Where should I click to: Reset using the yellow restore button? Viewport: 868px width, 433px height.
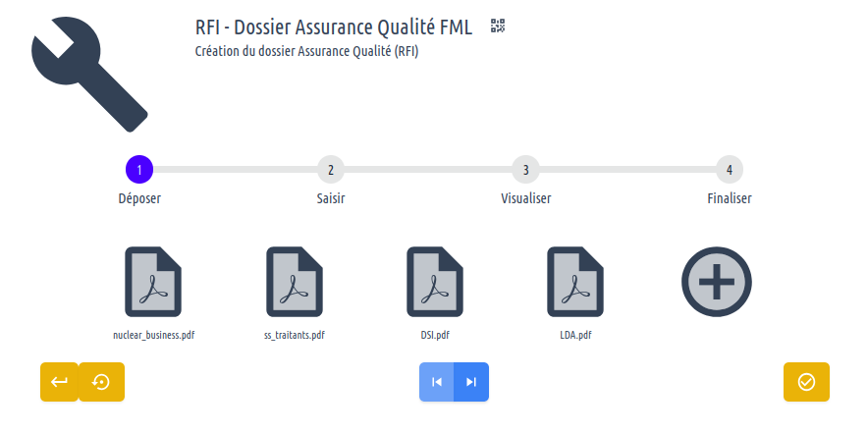101,382
